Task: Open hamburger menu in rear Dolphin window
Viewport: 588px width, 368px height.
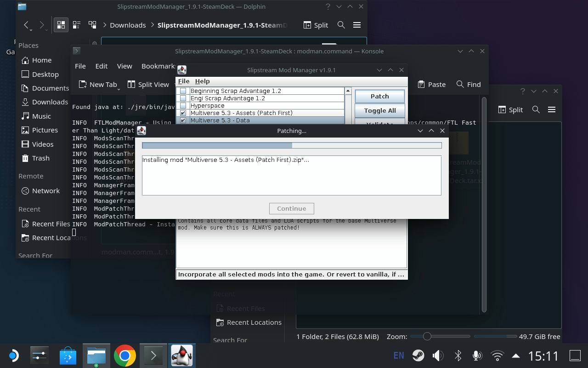Action: click(x=552, y=109)
